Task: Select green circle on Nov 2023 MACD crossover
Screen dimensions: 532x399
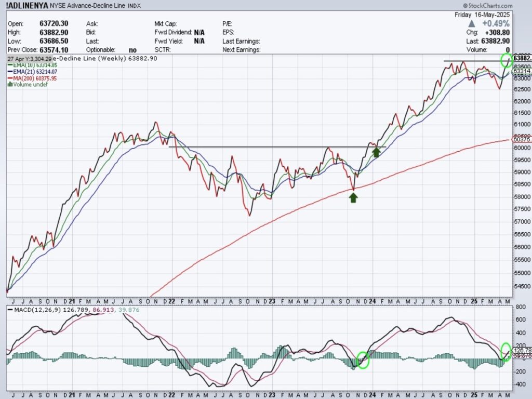Action: coord(363,360)
